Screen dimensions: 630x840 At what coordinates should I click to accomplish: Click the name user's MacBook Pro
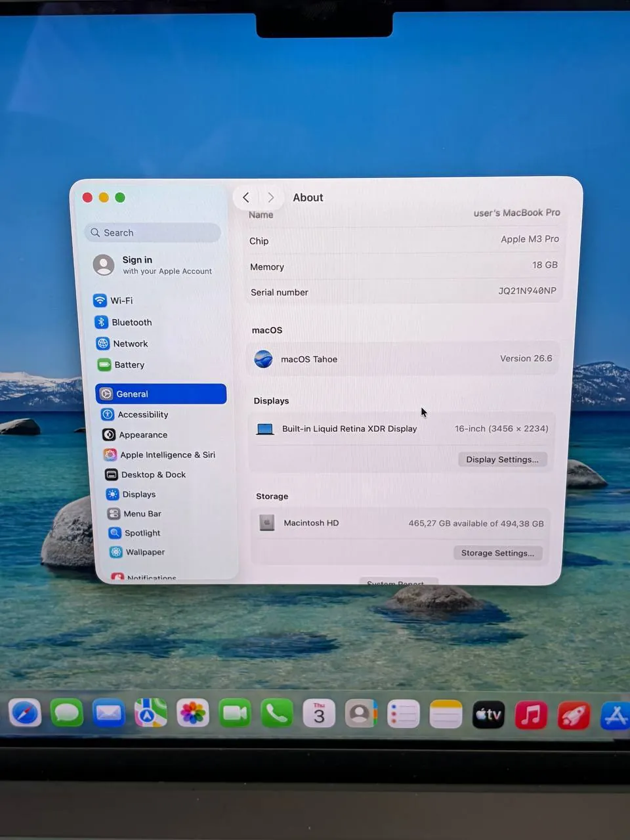click(x=516, y=213)
